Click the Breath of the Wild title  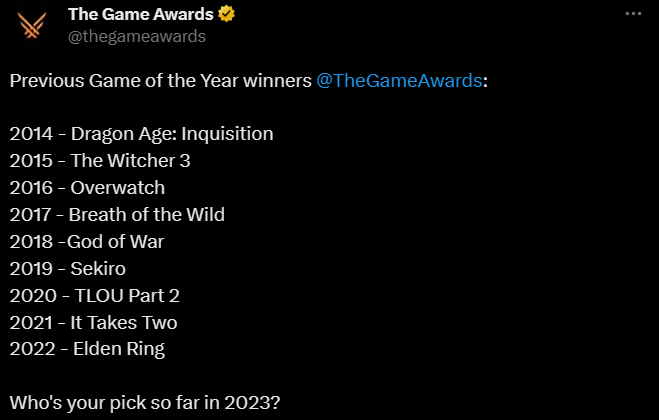(147, 214)
